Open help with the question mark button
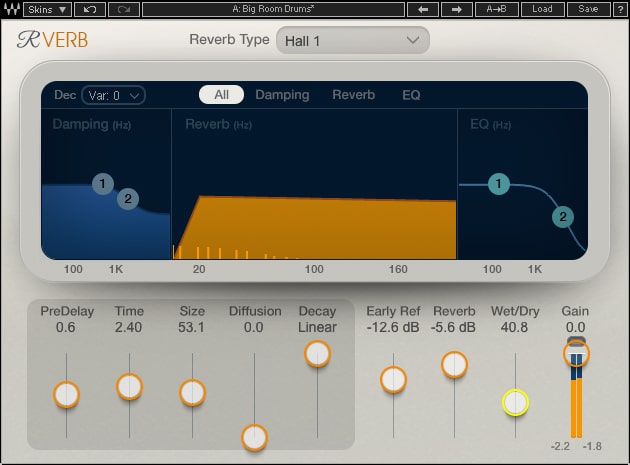This screenshot has height=465, width=630. (x=619, y=9)
